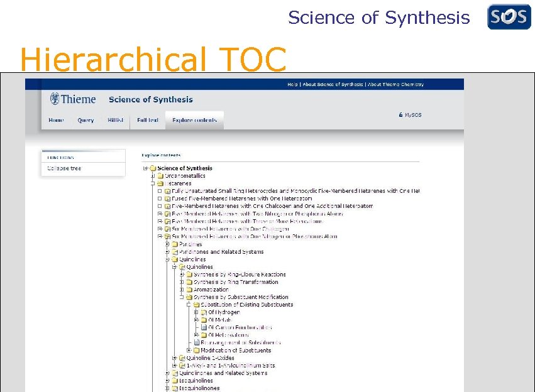This screenshot has width=535, height=392.
Task: Click Quinolinones and Related Systems folder icon
Action: click(x=175, y=373)
